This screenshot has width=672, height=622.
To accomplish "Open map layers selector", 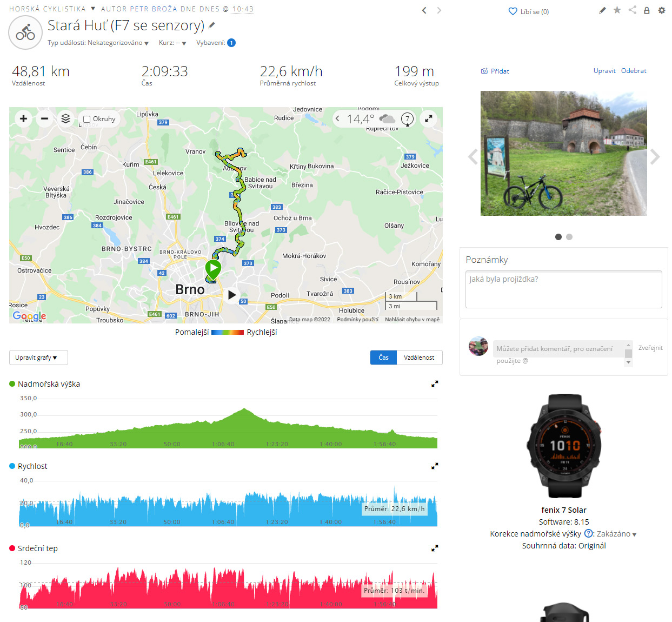I will click(65, 118).
